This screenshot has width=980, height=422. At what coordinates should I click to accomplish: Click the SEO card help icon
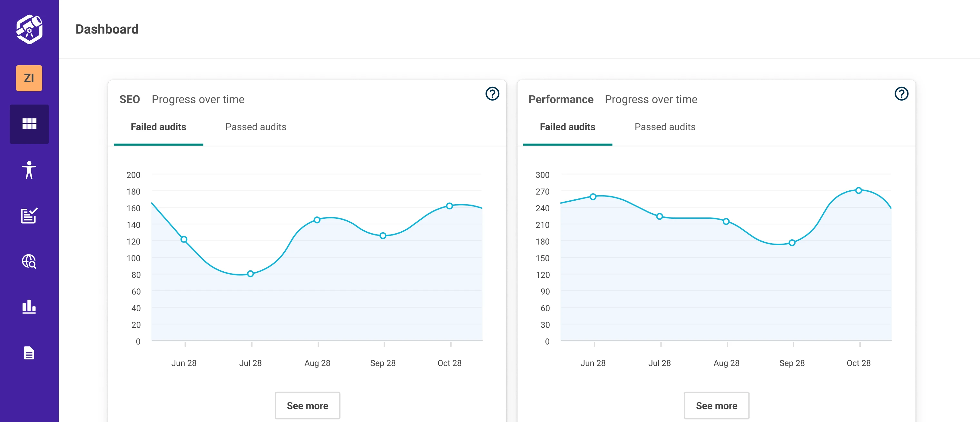tap(492, 94)
